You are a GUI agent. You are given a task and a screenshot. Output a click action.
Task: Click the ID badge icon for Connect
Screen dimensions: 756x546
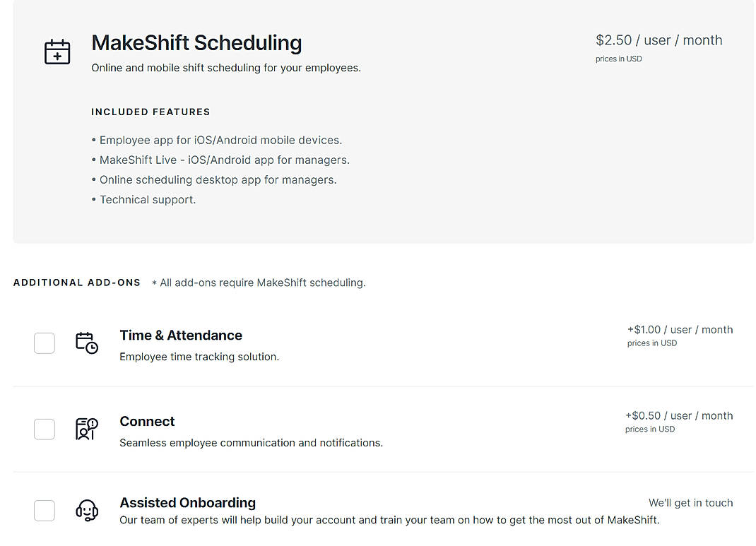click(x=86, y=429)
